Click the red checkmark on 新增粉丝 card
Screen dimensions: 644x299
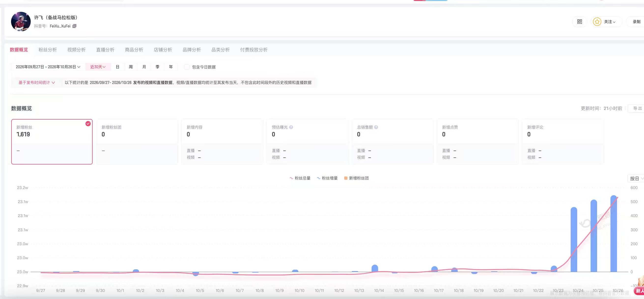point(88,123)
